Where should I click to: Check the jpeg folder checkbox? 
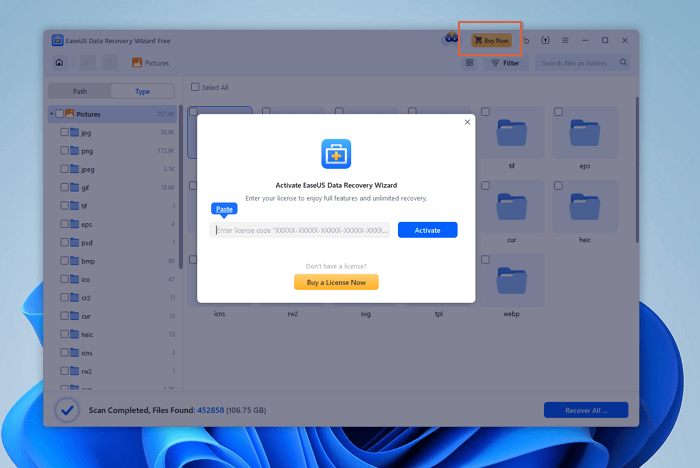pyautogui.click(x=64, y=169)
